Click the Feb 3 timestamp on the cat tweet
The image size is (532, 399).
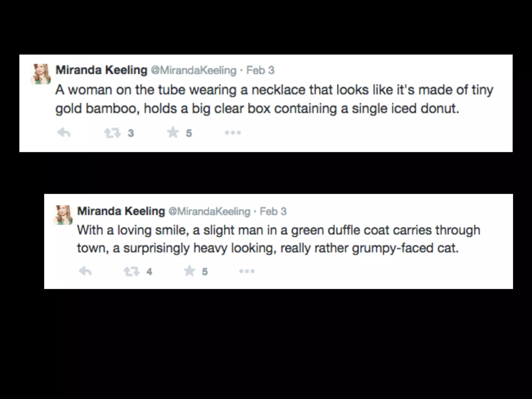pyautogui.click(x=273, y=211)
